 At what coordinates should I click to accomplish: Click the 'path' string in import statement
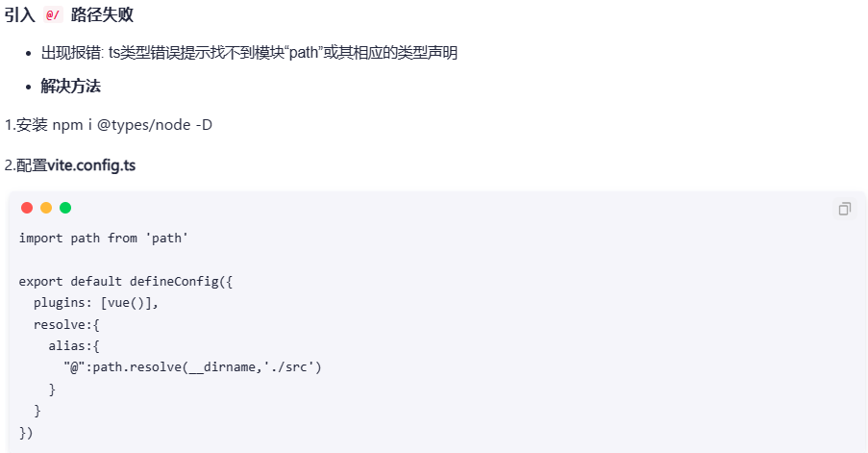tap(166, 239)
